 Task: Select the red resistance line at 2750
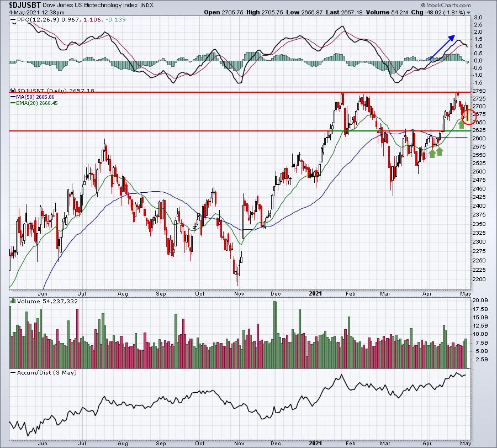[240, 92]
